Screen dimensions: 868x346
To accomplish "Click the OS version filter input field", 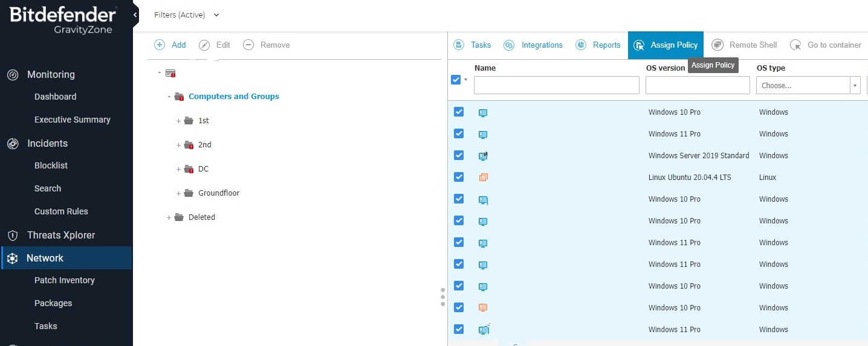I will 698,85.
